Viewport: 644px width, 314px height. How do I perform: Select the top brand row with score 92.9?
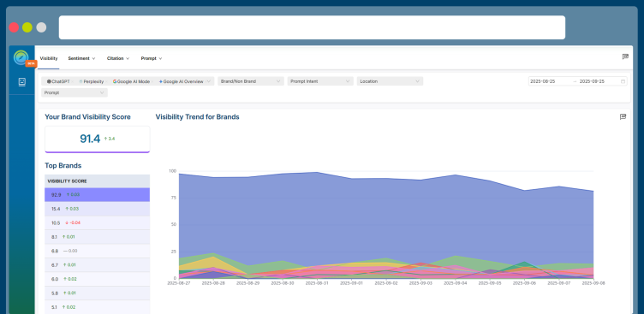98,194
